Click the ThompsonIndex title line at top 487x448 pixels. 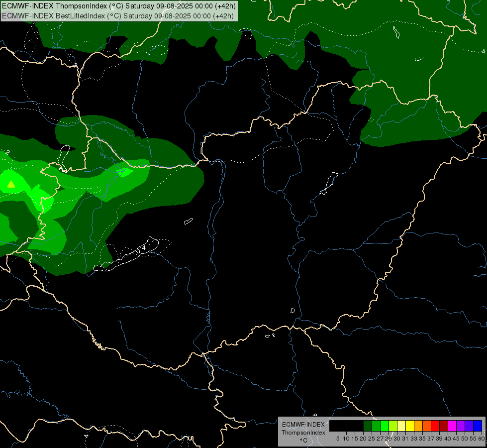click(119, 6)
